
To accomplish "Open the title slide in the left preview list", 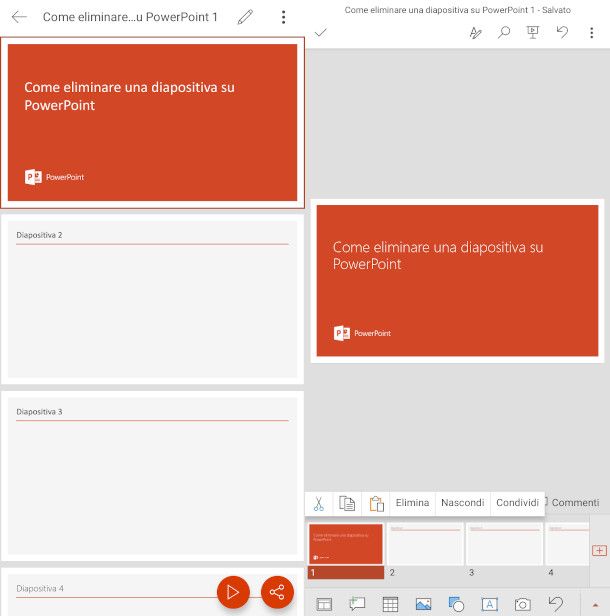I will pos(152,123).
